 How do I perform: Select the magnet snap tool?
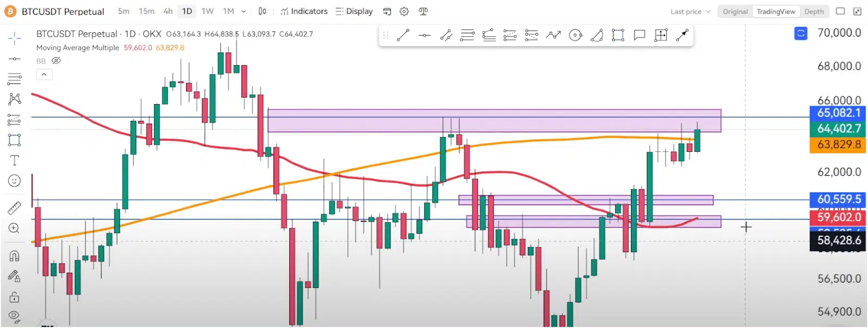[x=15, y=256]
